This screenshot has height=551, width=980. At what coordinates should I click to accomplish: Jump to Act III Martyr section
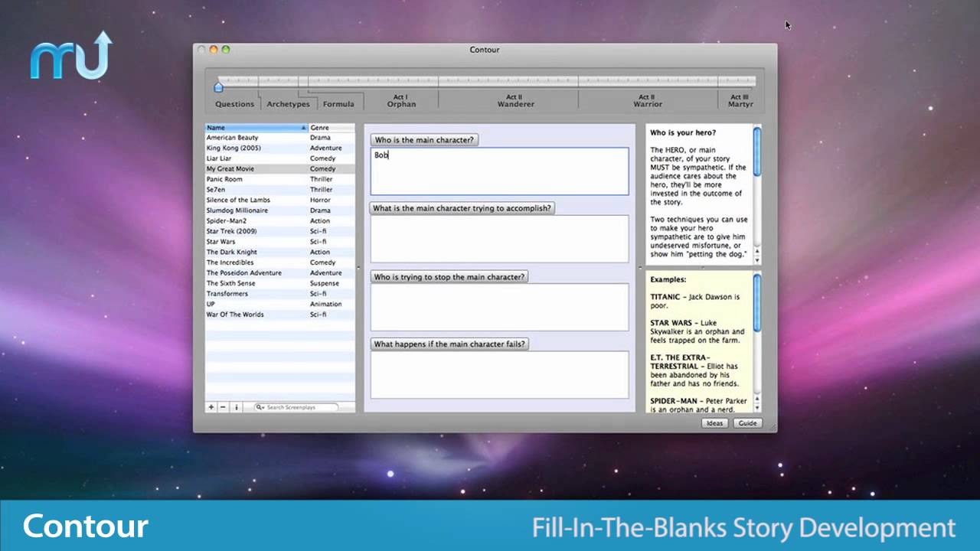point(740,101)
